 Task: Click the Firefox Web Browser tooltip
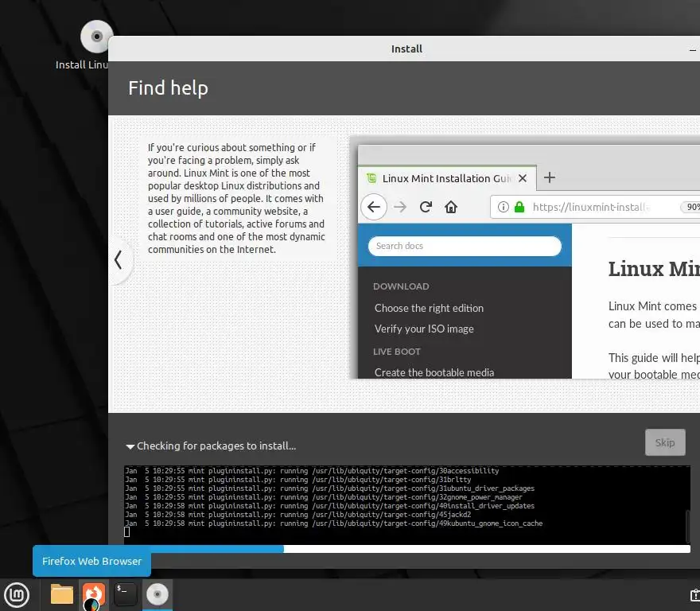point(91,561)
